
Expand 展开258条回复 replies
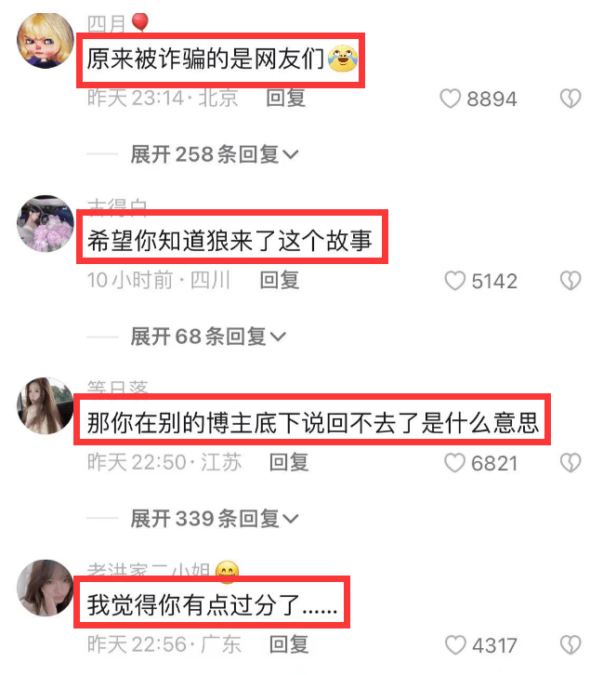pyautogui.click(x=215, y=154)
